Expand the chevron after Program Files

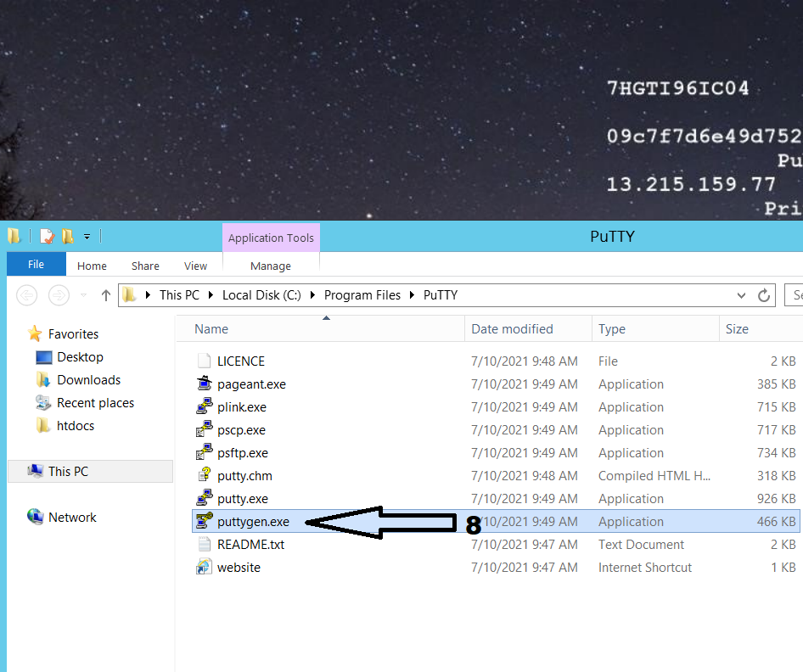point(412,295)
